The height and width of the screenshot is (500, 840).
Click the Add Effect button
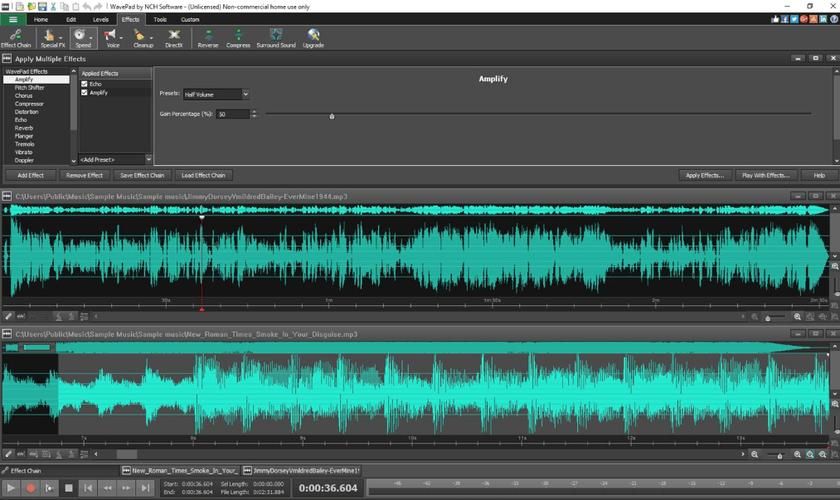31,175
